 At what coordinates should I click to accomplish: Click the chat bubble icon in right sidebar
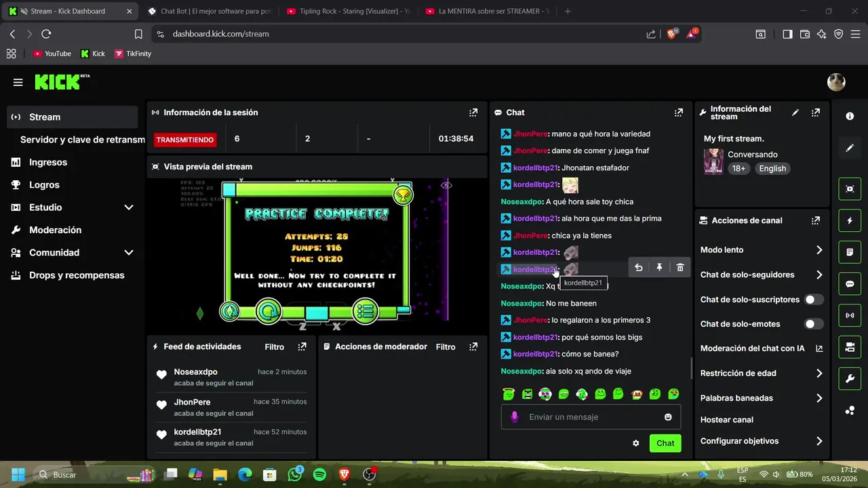[x=850, y=284]
